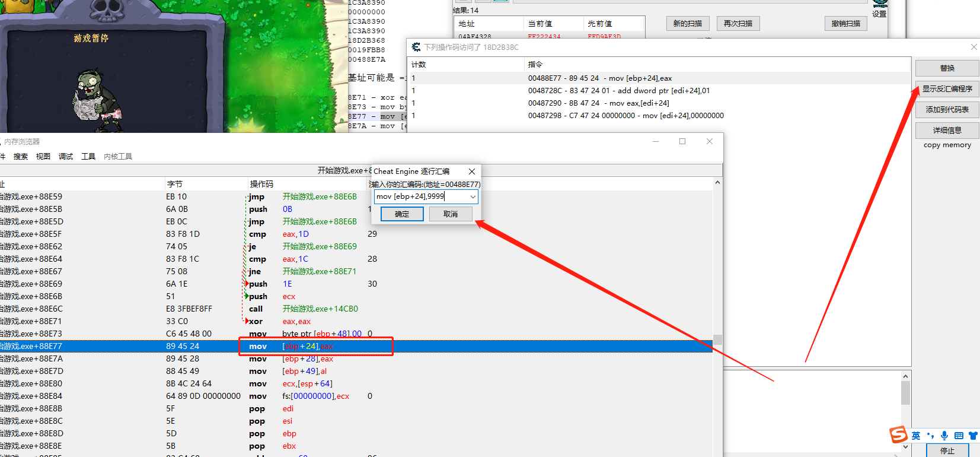The image size is (980, 457).
Task: Open the 视图 menu in memory browser
Action: coord(43,157)
